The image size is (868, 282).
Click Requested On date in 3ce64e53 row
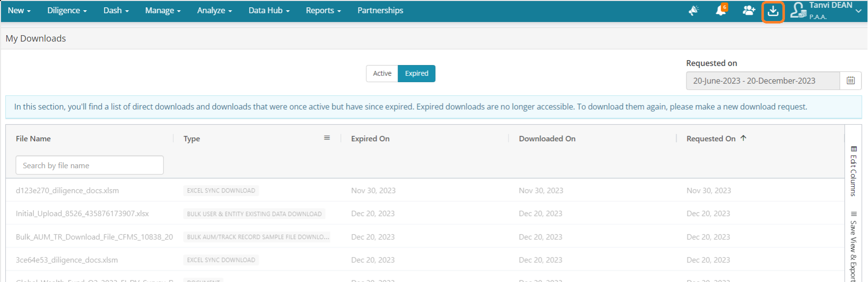click(x=708, y=260)
